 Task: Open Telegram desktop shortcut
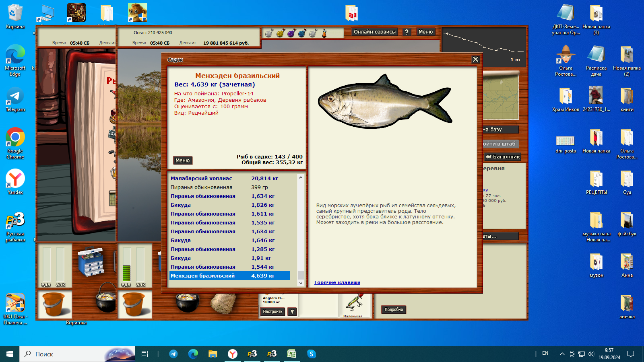coord(15,100)
